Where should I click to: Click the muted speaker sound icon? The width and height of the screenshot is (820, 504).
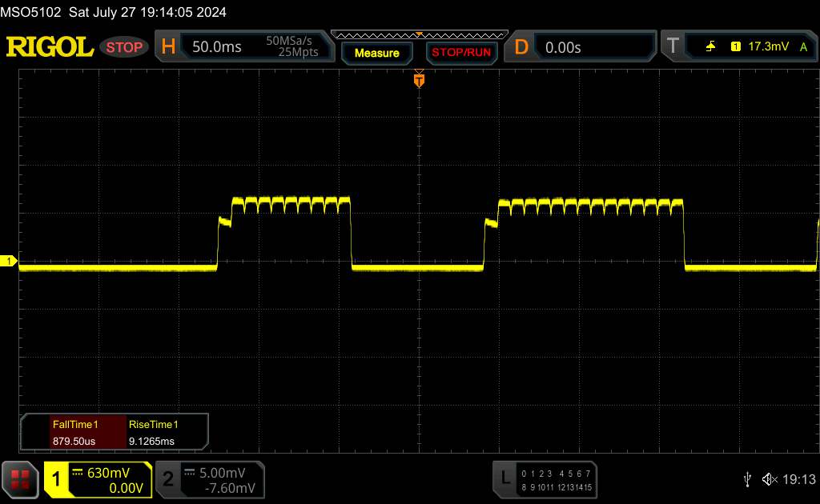770,479
